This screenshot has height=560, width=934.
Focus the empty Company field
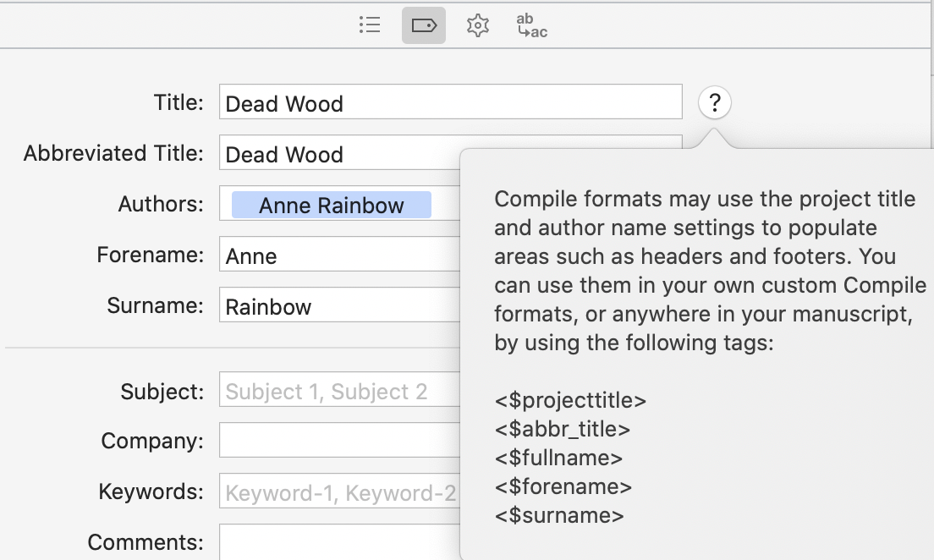339,440
